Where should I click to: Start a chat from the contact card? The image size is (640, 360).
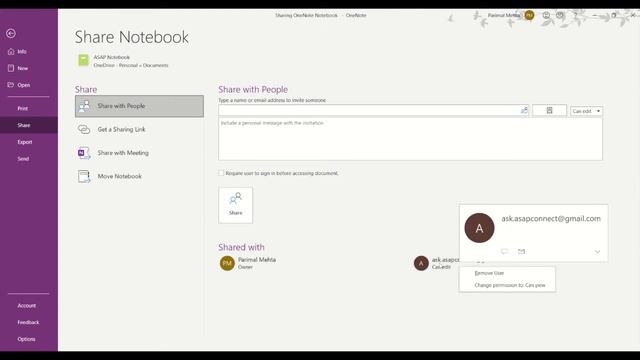click(504, 251)
